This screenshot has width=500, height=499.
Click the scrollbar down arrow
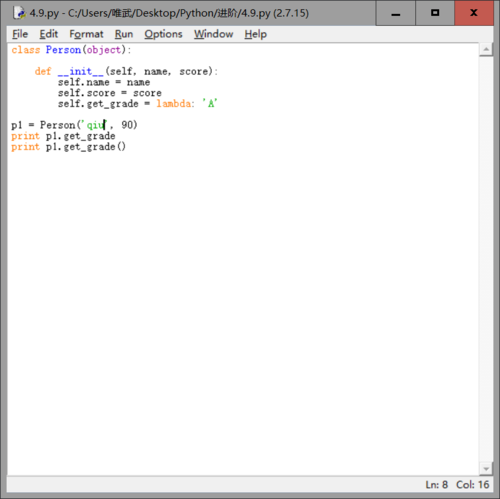coord(486,469)
